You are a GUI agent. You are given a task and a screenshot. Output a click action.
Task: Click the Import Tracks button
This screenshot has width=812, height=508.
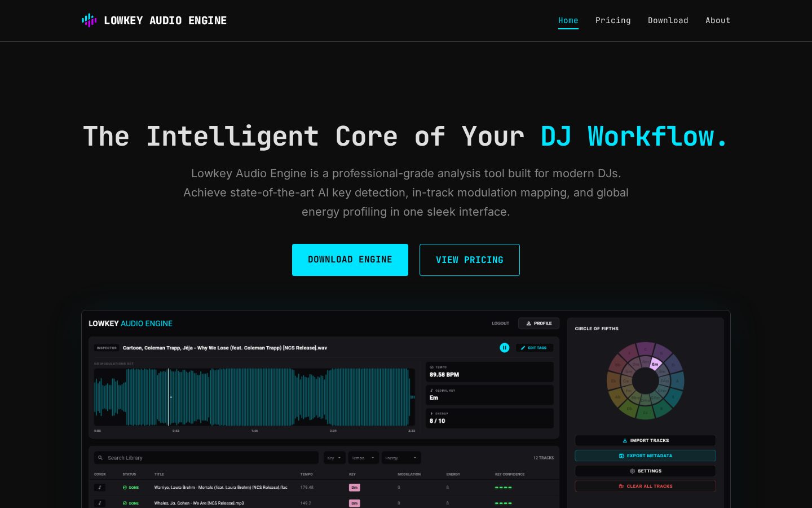645,440
